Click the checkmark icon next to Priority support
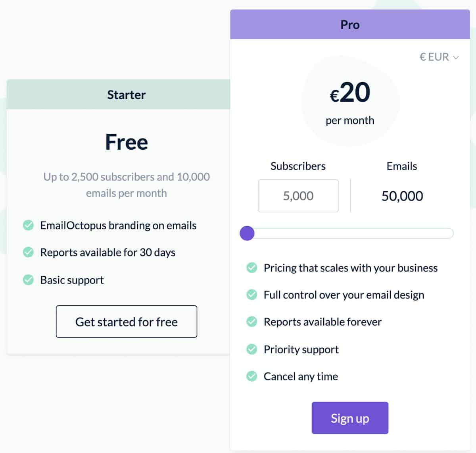The height and width of the screenshot is (453, 476). coord(252,349)
